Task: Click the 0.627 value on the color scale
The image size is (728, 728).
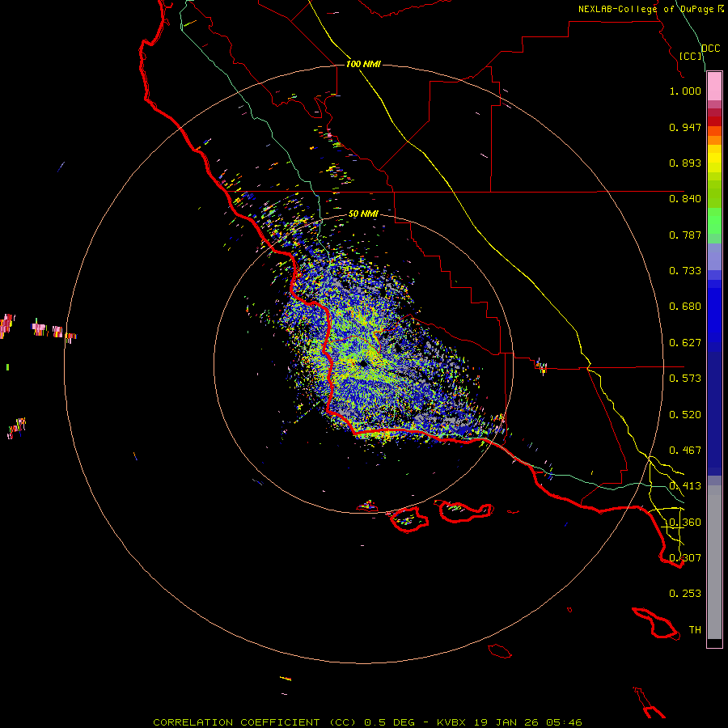Action: [685, 343]
